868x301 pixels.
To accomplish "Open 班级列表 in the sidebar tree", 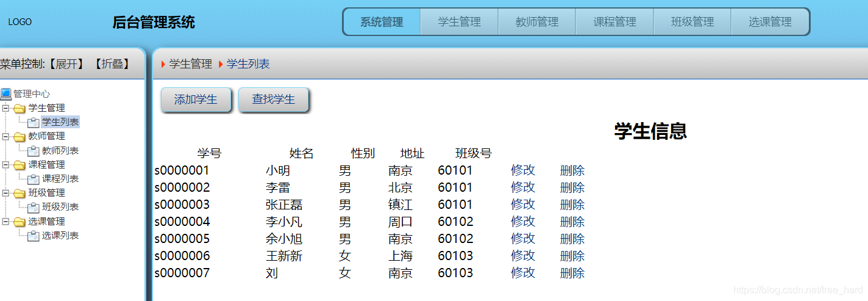I will [x=60, y=207].
